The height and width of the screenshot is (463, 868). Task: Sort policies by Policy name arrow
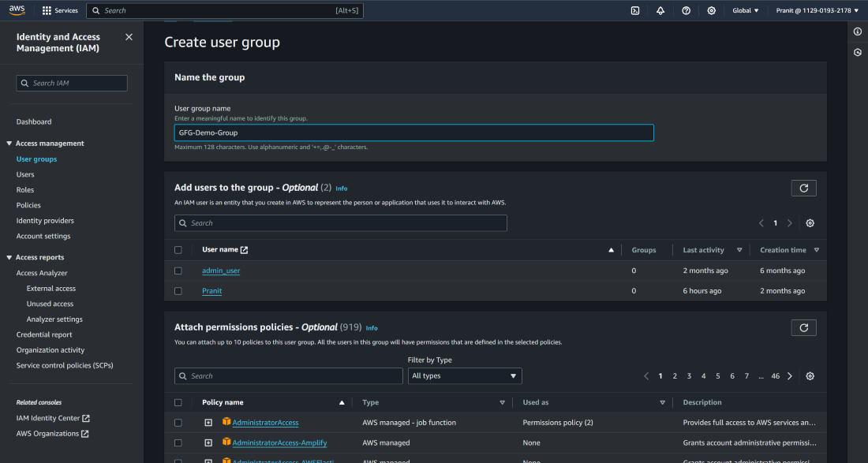(x=342, y=403)
